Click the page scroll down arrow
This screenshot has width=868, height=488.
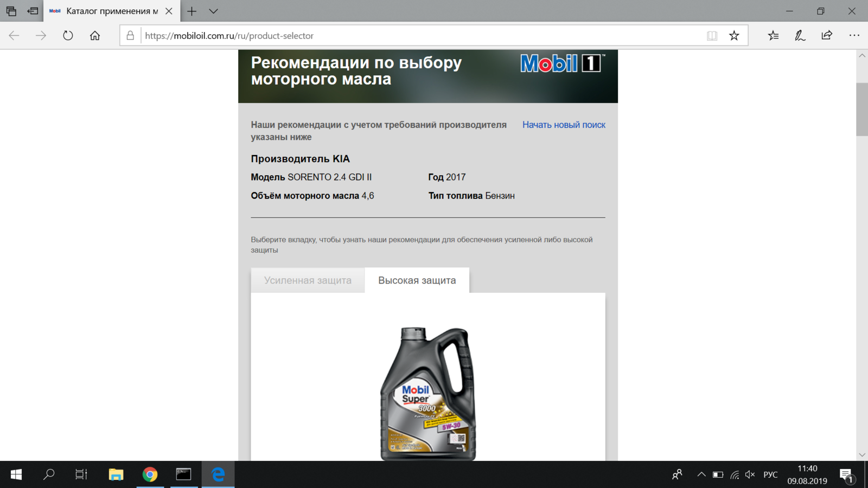click(862, 455)
